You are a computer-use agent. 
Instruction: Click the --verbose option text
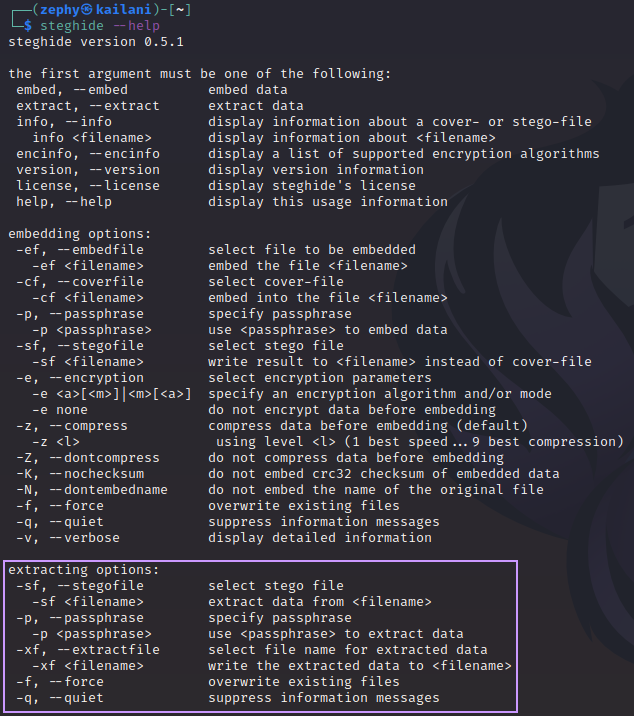click(85, 537)
